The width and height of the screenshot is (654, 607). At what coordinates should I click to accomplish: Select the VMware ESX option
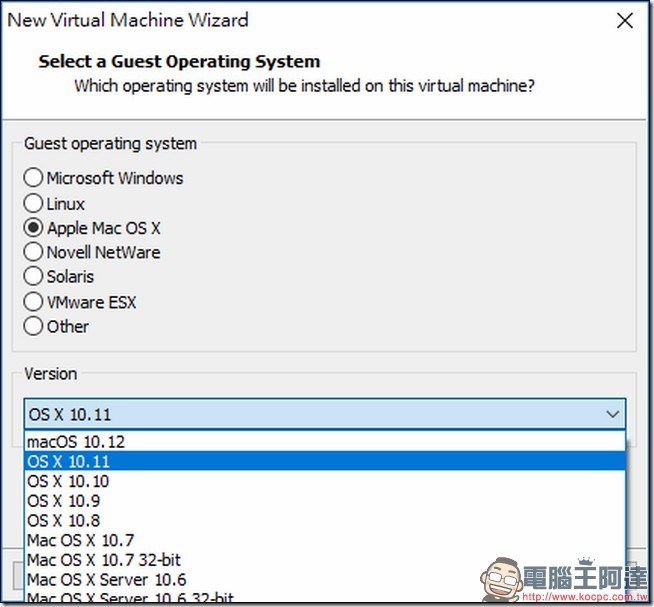click(33, 302)
